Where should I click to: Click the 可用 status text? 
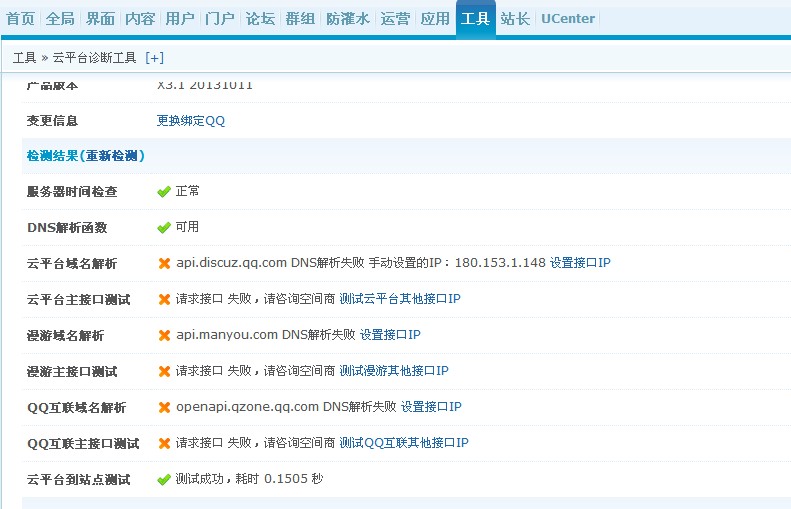click(x=187, y=227)
